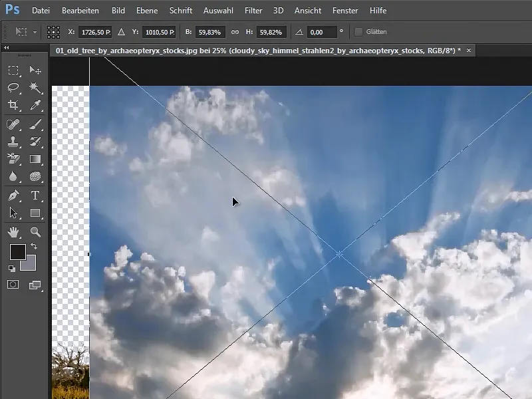Click the left-middle transform handle
The width and height of the screenshot is (532, 399).
[x=89, y=254]
